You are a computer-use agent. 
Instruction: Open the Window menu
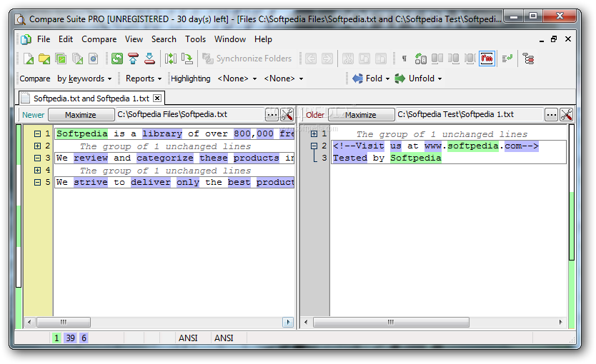tap(230, 39)
